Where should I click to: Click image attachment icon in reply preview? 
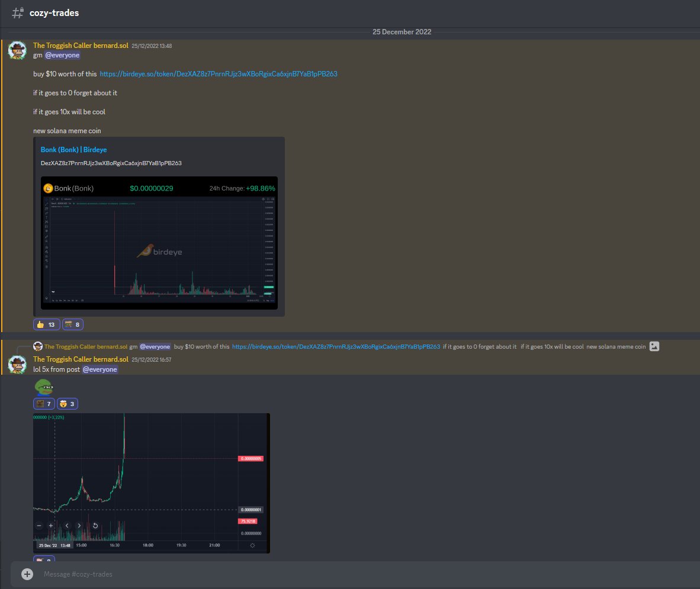pyautogui.click(x=654, y=346)
